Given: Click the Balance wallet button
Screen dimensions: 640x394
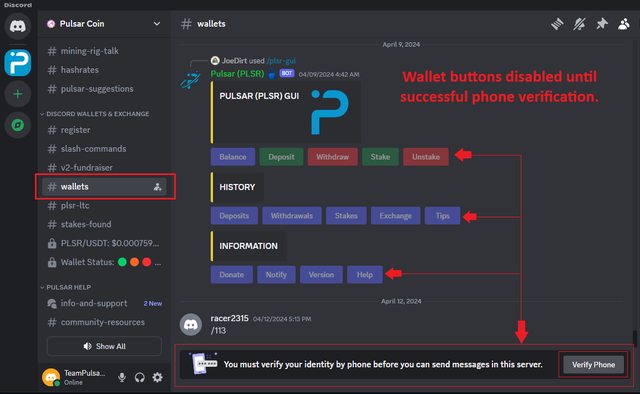Looking at the screenshot, I should pos(233,157).
